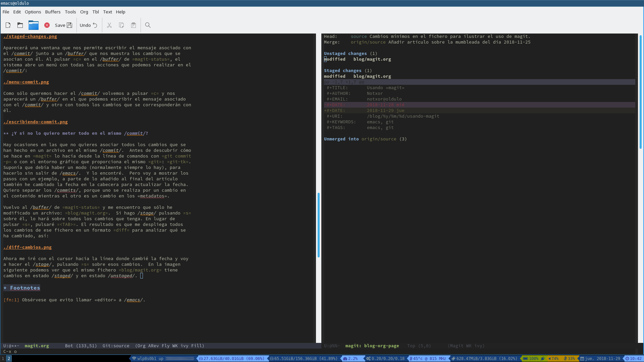Collapse the Unstaged changes section
This screenshot has height=362, width=644.
(x=351, y=54)
